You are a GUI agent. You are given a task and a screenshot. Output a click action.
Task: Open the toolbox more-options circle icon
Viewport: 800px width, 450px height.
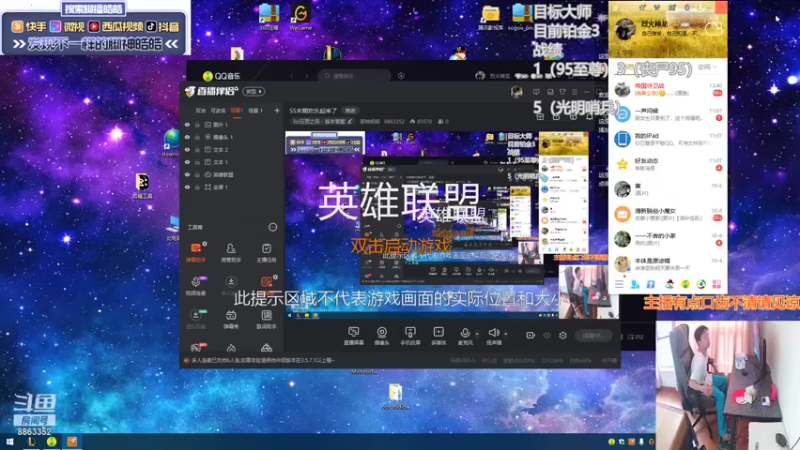[273, 227]
